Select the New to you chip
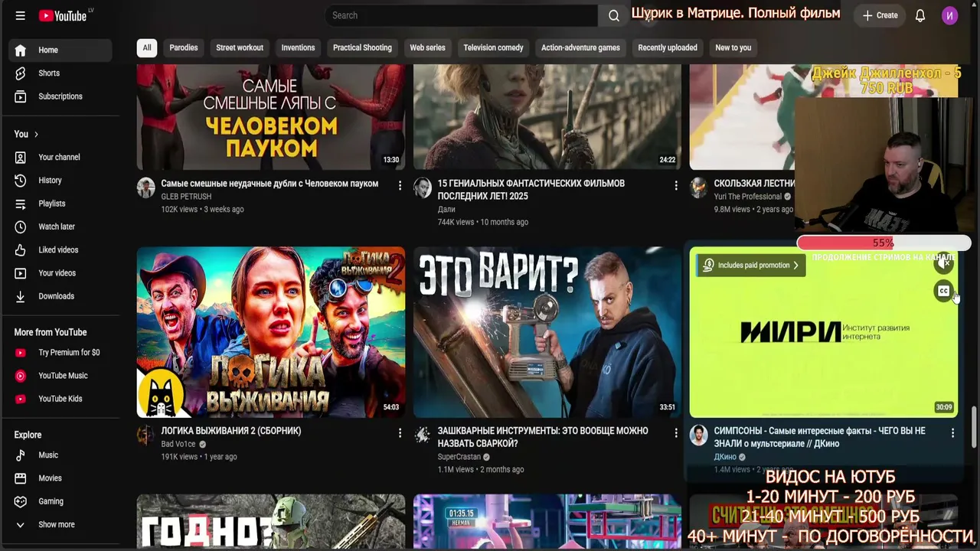The height and width of the screenshot is (551, 980). [x=733, y=47]
